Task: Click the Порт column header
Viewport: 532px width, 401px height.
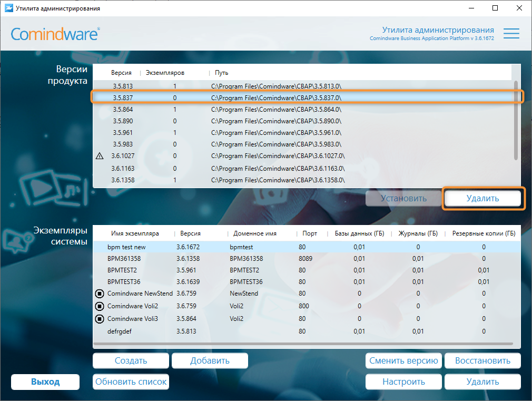Action: [309, 233]
